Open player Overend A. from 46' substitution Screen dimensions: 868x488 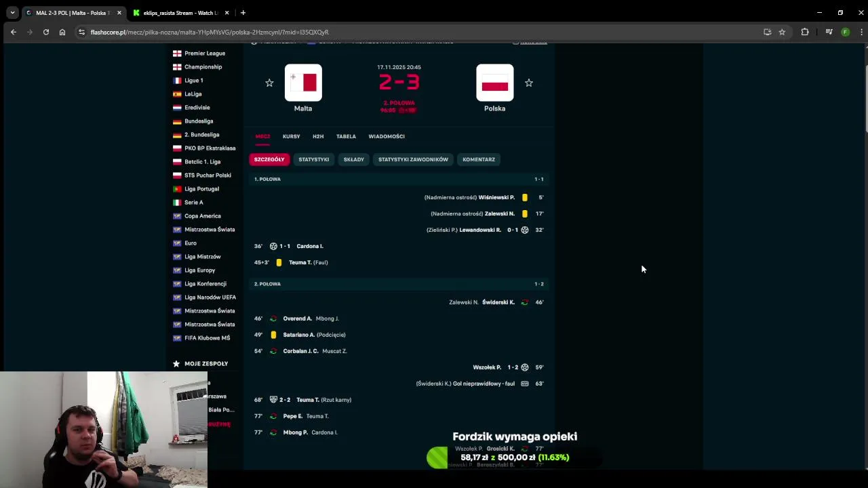tap(298, 319)
